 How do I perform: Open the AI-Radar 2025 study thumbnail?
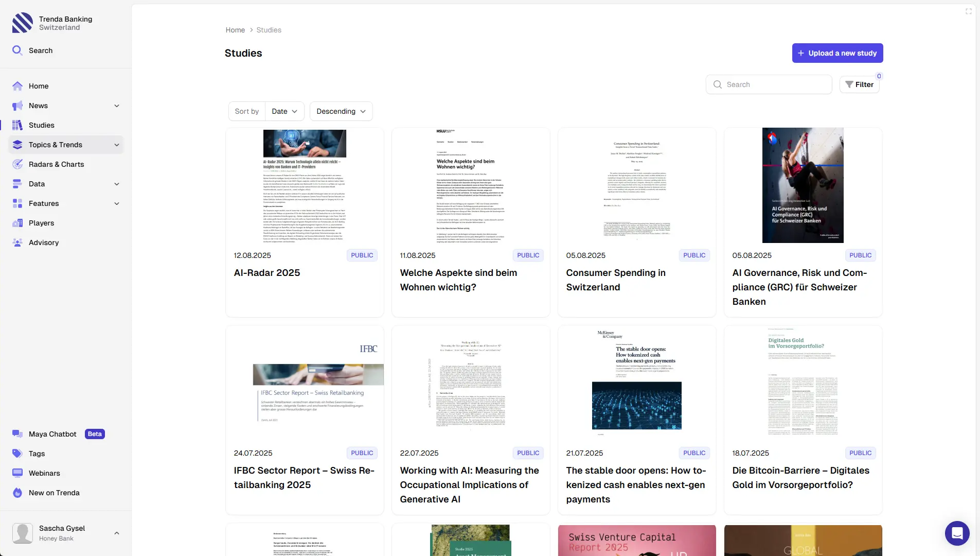305,185
